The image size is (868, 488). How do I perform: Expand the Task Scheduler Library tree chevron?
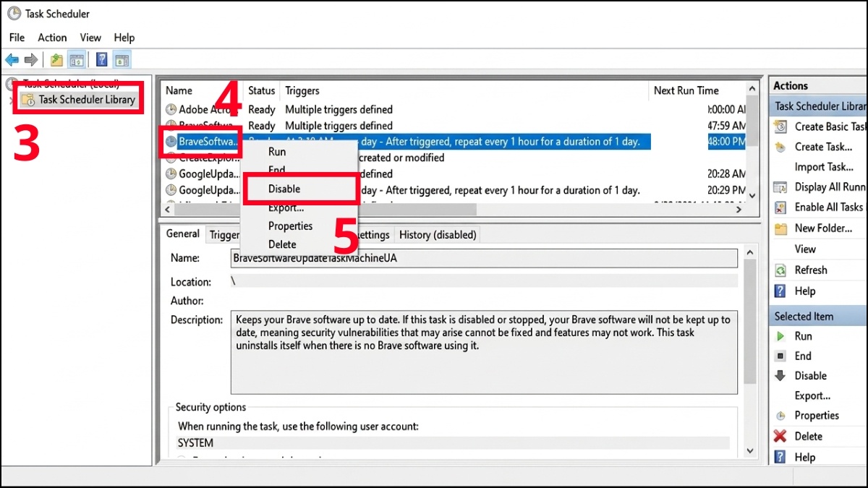[10, 100]
